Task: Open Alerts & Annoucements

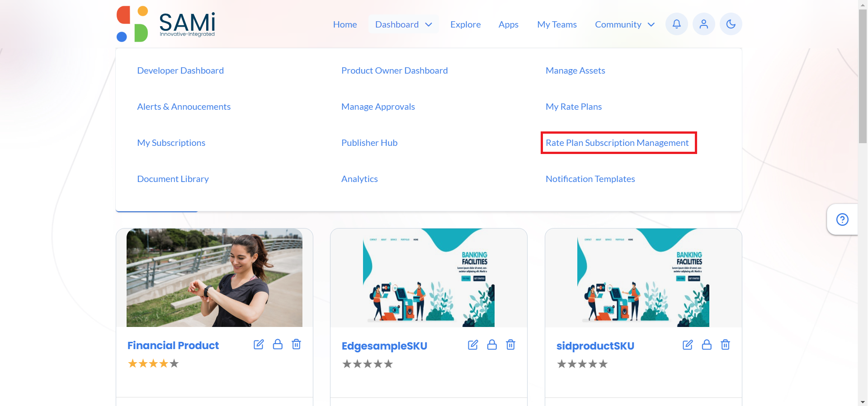Action: [x=184, y=107]
